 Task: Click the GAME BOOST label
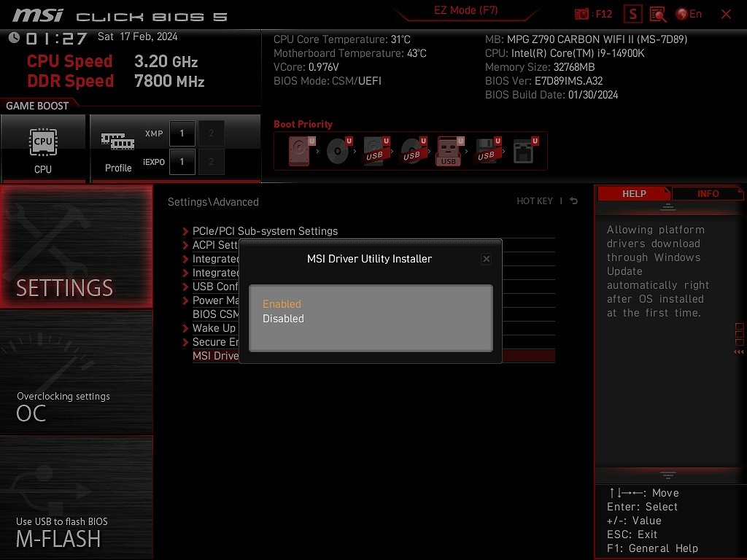coord(37,106)
